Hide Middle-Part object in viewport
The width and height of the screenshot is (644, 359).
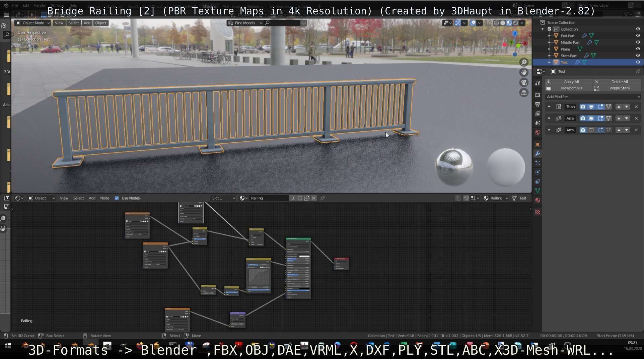[638, 43]
